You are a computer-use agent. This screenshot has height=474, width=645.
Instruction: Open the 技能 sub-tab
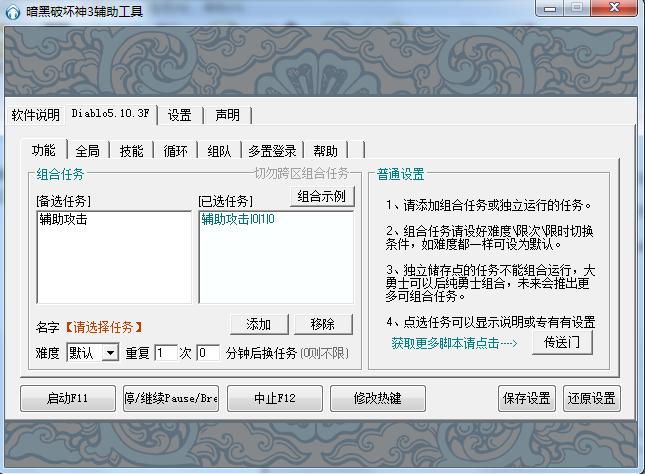(131, 151)
